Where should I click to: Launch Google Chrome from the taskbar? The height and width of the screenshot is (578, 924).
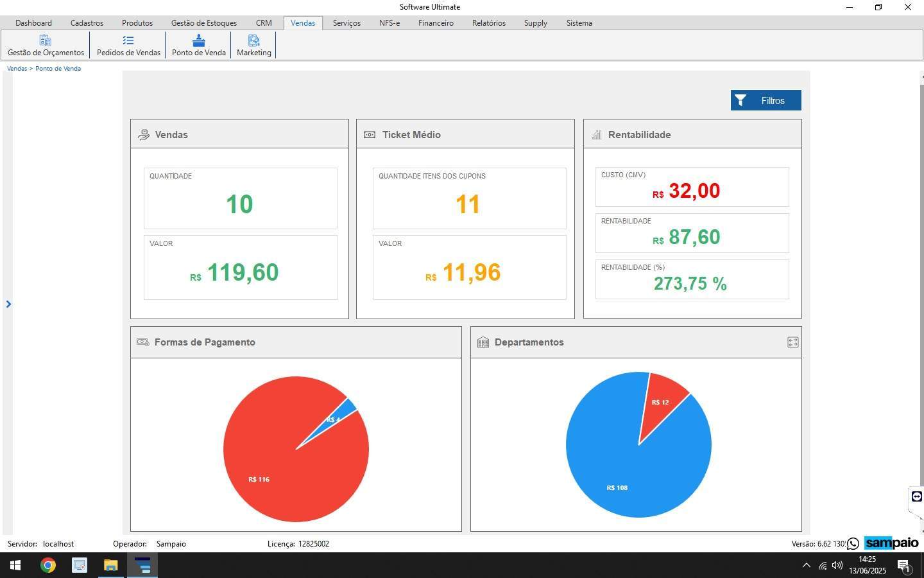(x=47, y=565)
